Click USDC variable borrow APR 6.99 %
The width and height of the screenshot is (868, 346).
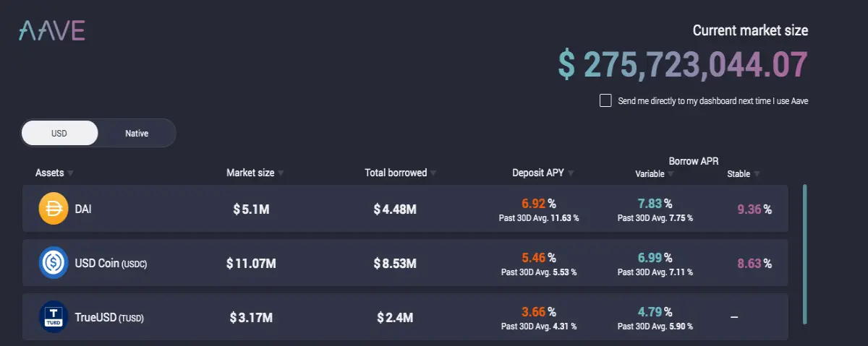coord(655,257)
